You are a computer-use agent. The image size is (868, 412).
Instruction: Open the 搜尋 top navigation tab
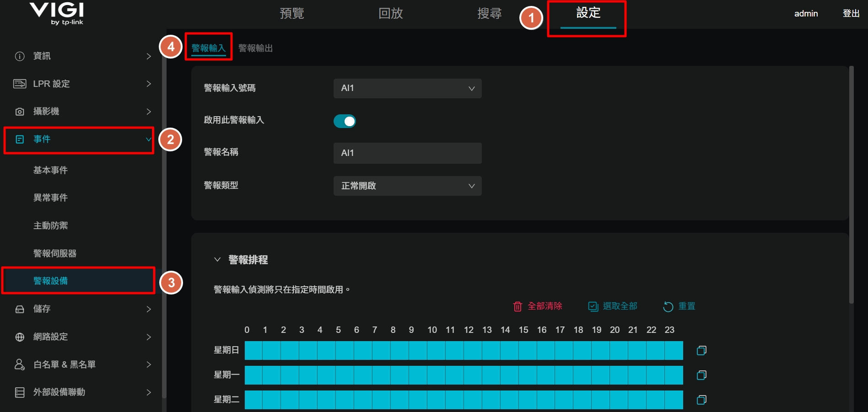coord(490,13)
